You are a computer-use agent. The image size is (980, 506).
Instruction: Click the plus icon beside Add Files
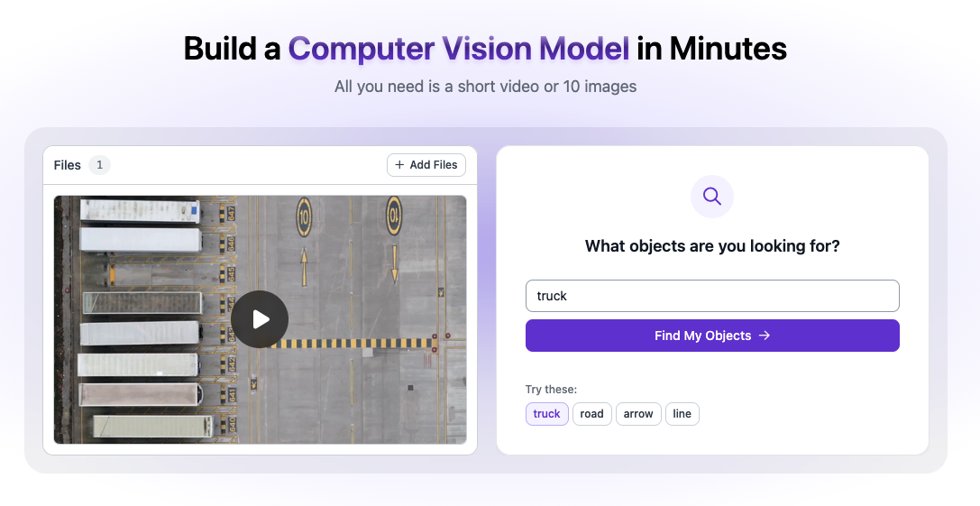click(x=399, y=165)
